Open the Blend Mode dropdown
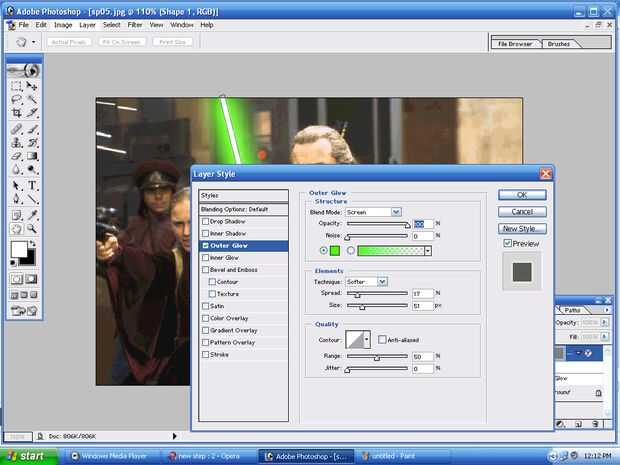 click(x=396, y=212)
